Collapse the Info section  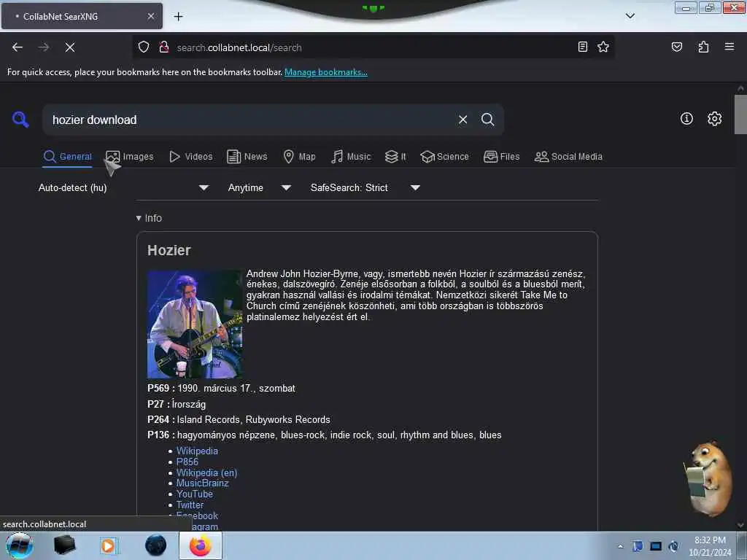pos(149,218)
